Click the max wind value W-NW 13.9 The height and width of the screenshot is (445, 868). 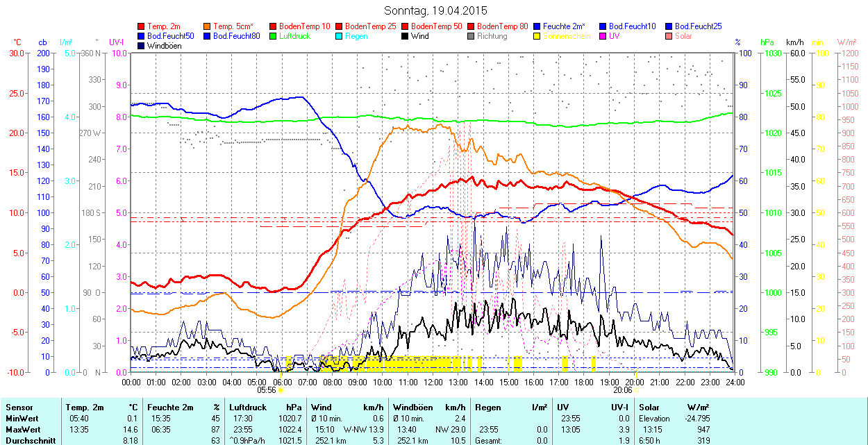click(x=364, y=430)
